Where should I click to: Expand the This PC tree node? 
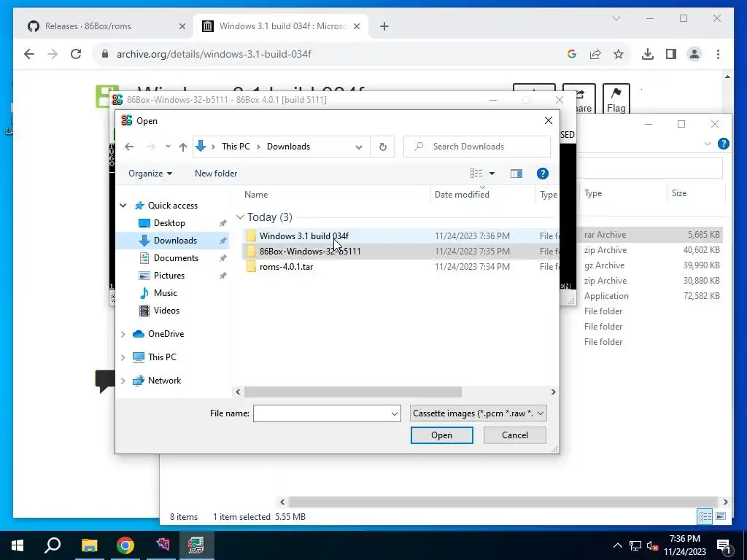(123, 357)
